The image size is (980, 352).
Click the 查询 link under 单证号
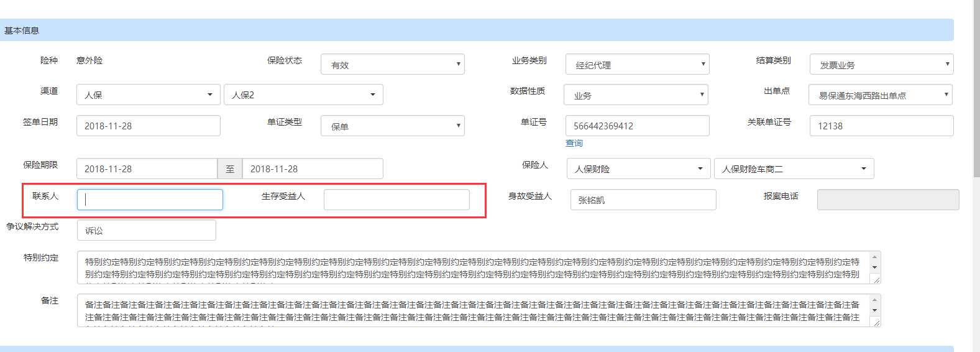click(x=574, y=143)
